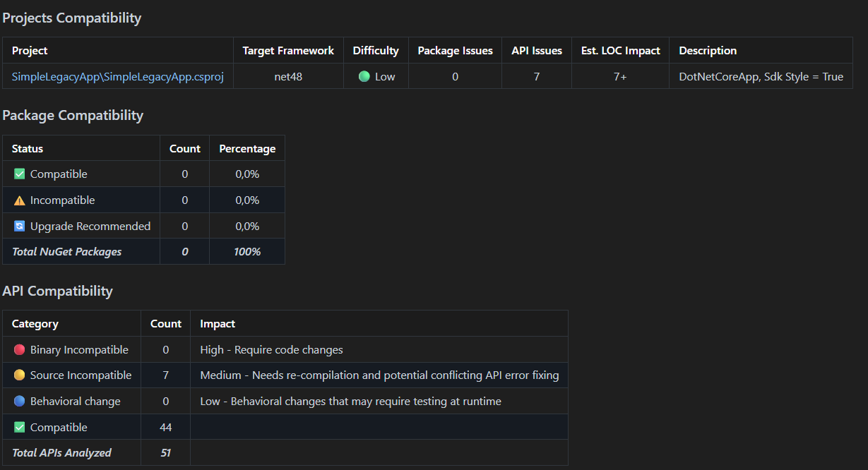Click the API Issues column header

(x=537, y=51)
